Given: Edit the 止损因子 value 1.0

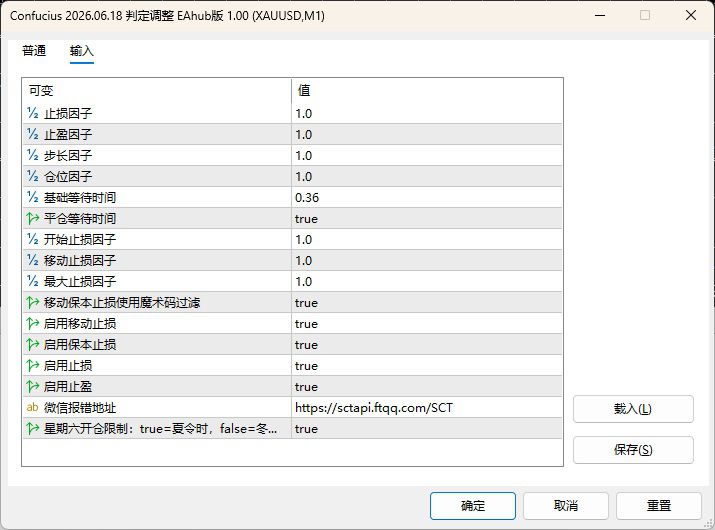Looking at the screenshot, I should tap(426, 113).
